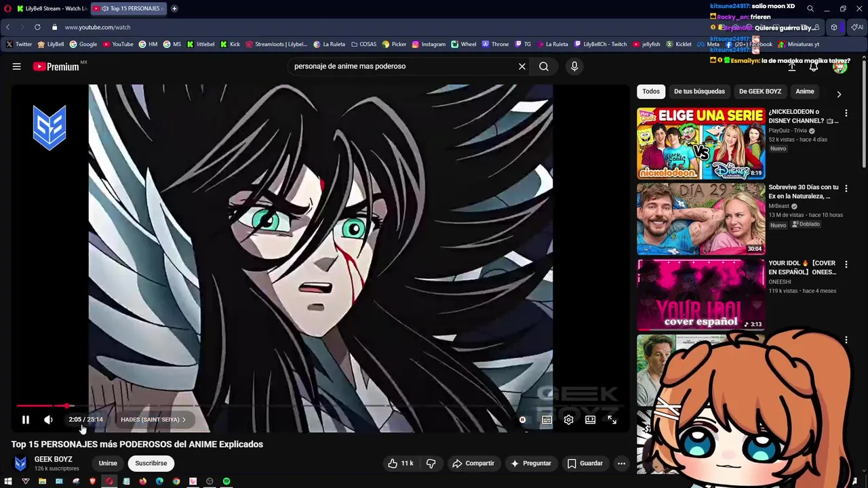
Task: Select the De tus búsquedas chip
Action: tap(699, 91)
